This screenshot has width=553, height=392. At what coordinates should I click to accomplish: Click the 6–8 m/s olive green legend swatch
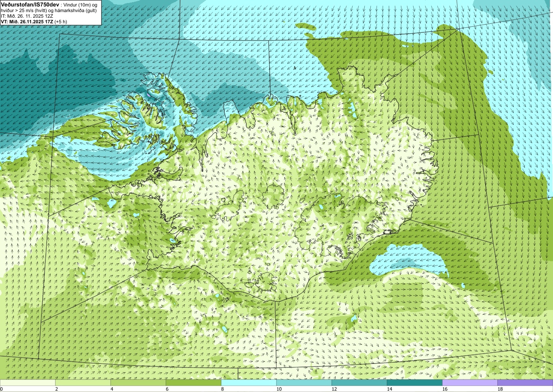[x=194, y=383]
